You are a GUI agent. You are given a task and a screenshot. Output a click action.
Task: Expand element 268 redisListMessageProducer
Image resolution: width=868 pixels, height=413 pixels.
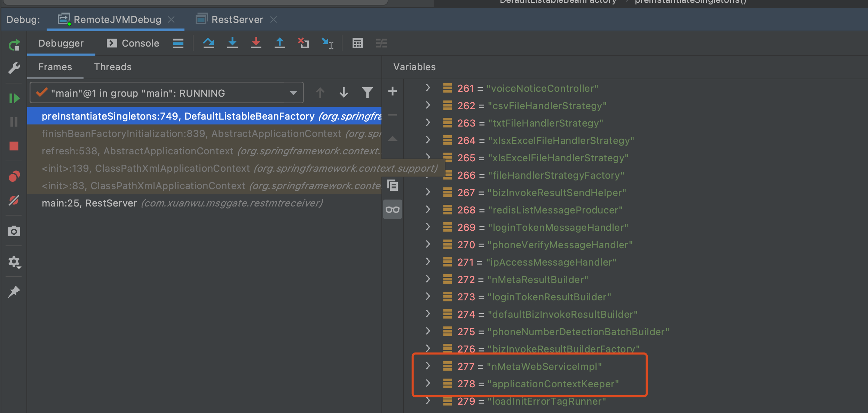[x=428, y=209]
